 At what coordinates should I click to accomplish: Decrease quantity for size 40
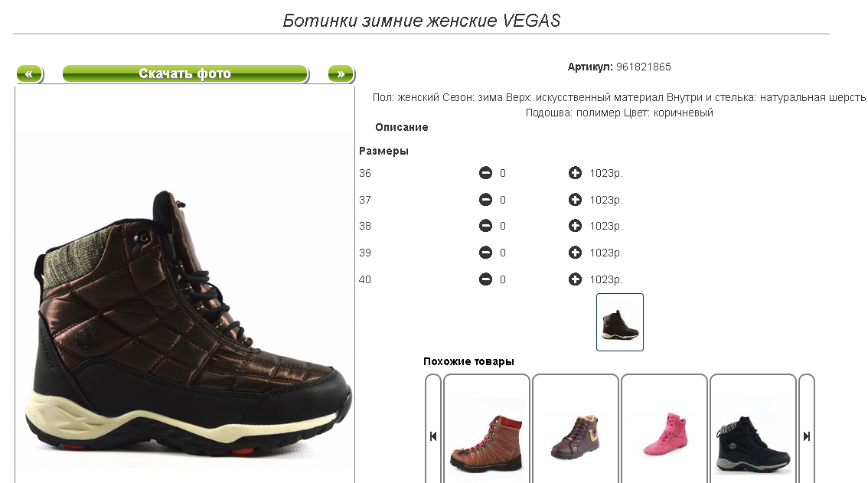coord(485,279)
